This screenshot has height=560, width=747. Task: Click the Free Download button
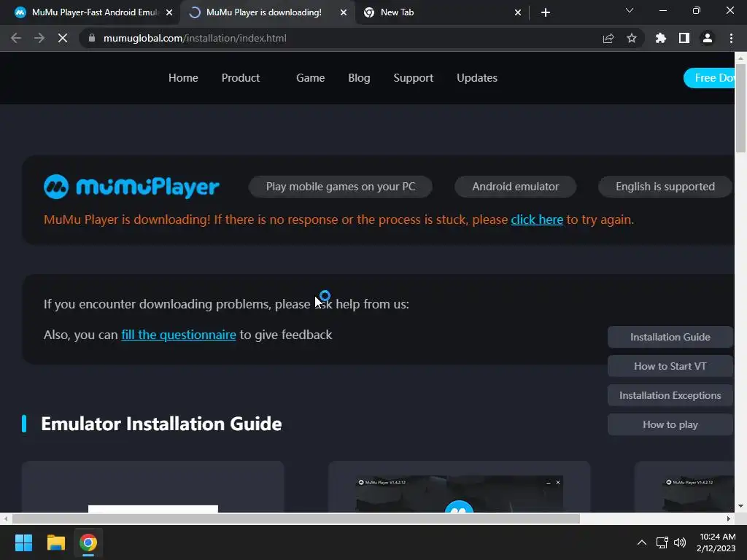[709, 77]
